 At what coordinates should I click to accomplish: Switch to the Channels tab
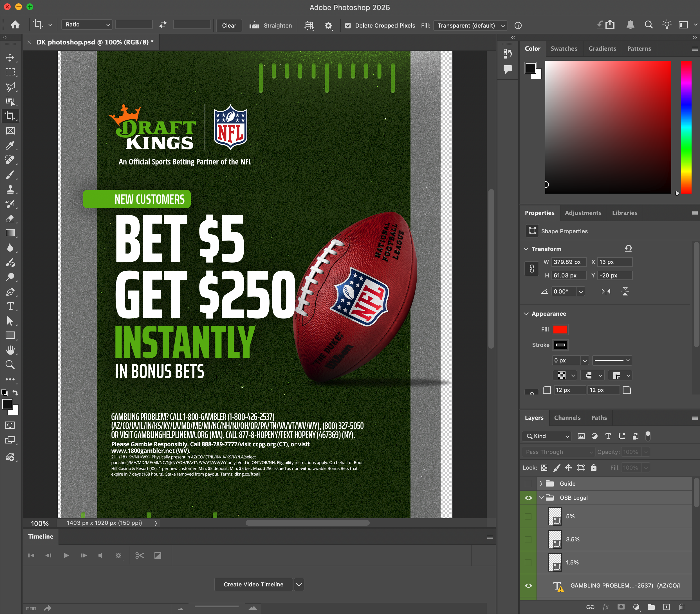567,418
